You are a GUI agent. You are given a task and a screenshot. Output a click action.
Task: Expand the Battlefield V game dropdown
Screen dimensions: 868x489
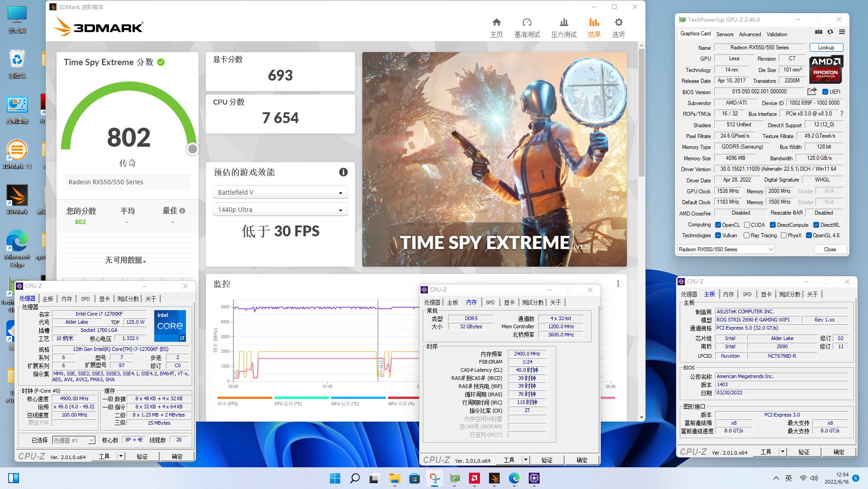coord(280,192)
